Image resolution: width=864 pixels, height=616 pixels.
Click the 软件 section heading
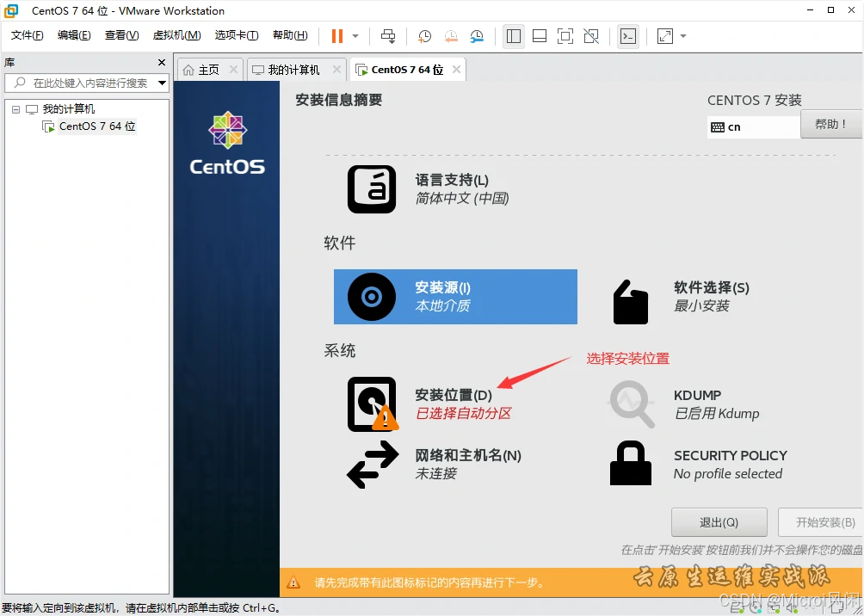339,243
